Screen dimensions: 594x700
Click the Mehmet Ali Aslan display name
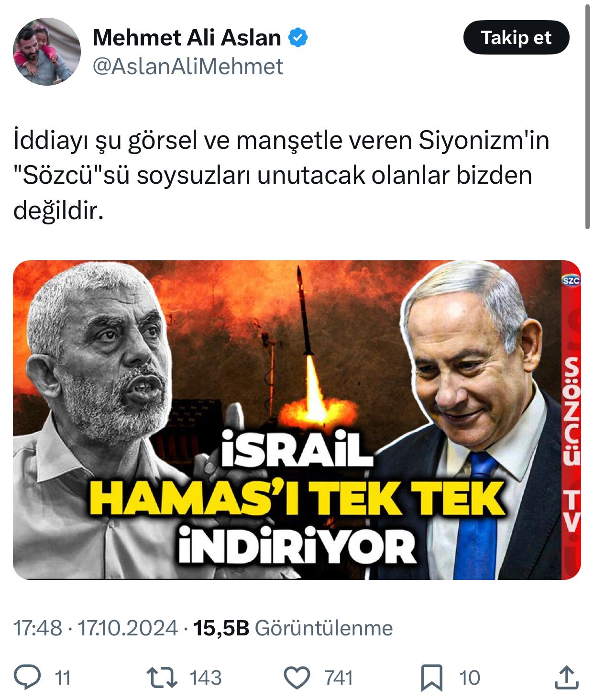[187, 38]
